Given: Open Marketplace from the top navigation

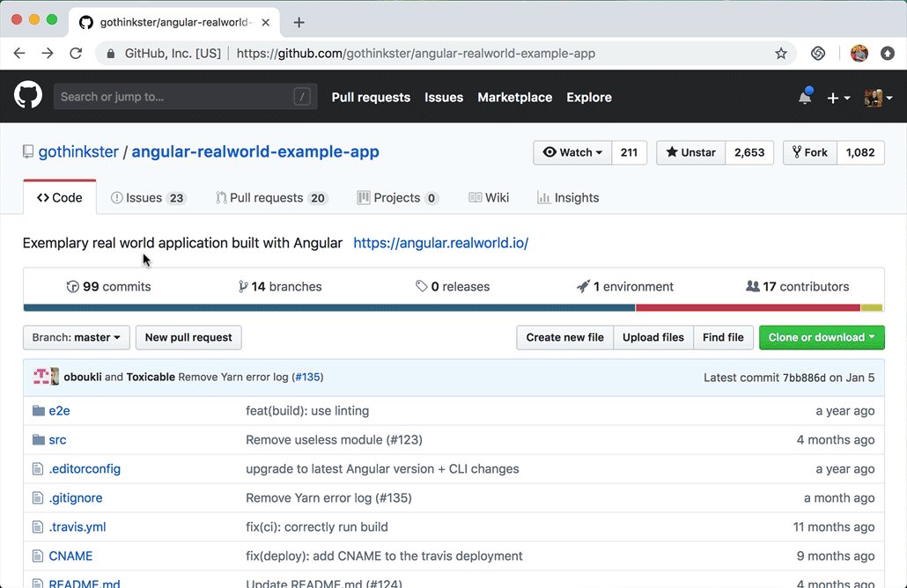Looking at the screenshot, I should click(x=514, y=97).
